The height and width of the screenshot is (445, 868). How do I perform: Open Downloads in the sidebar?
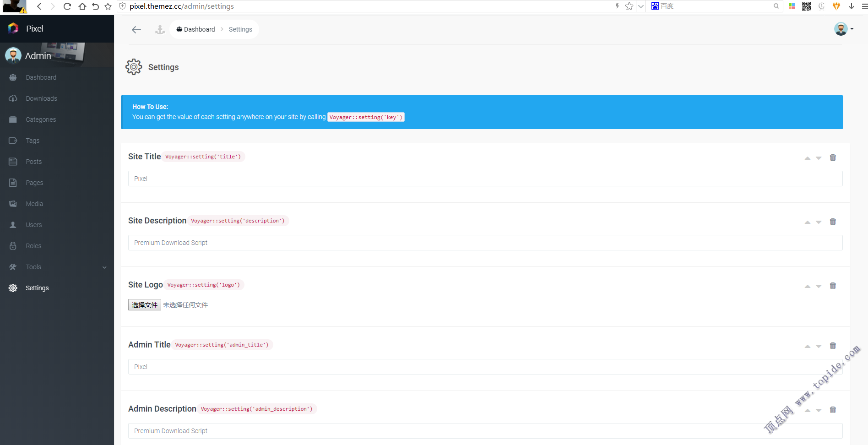[x=41, y=98]
